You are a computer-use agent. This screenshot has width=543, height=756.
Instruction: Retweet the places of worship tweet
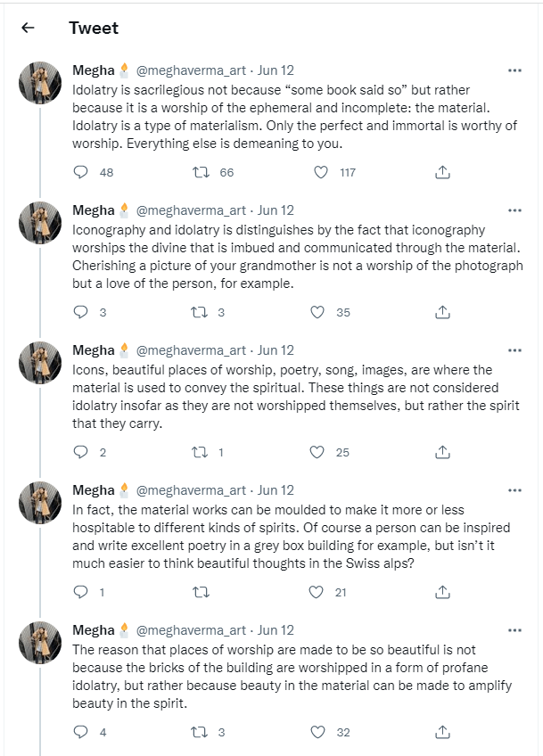(x=201, y=732)
